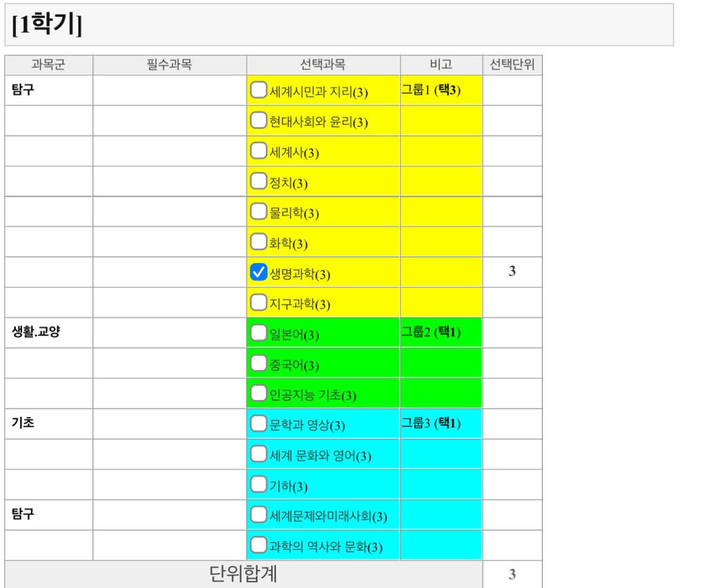Screen dimensions: 719x588
Task: Click the 단위합계 total row label
Action: tap(243, 574)
